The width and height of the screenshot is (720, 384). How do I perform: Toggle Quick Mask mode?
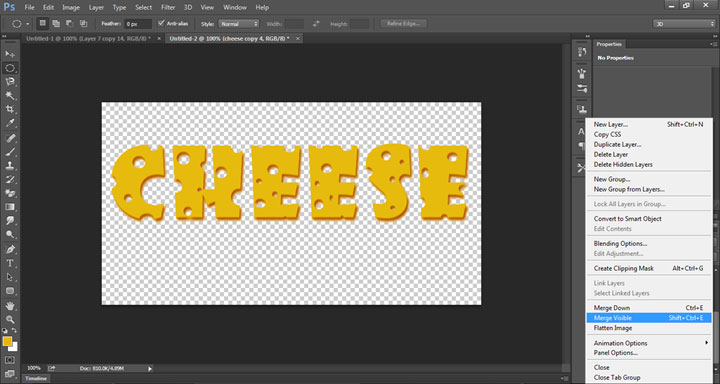10,360
